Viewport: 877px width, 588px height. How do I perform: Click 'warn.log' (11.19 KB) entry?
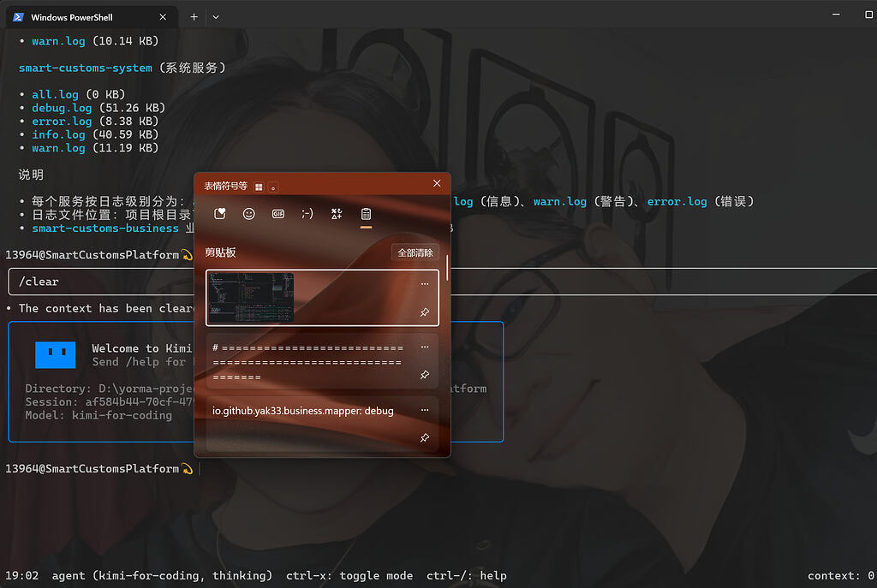[58, 148]
